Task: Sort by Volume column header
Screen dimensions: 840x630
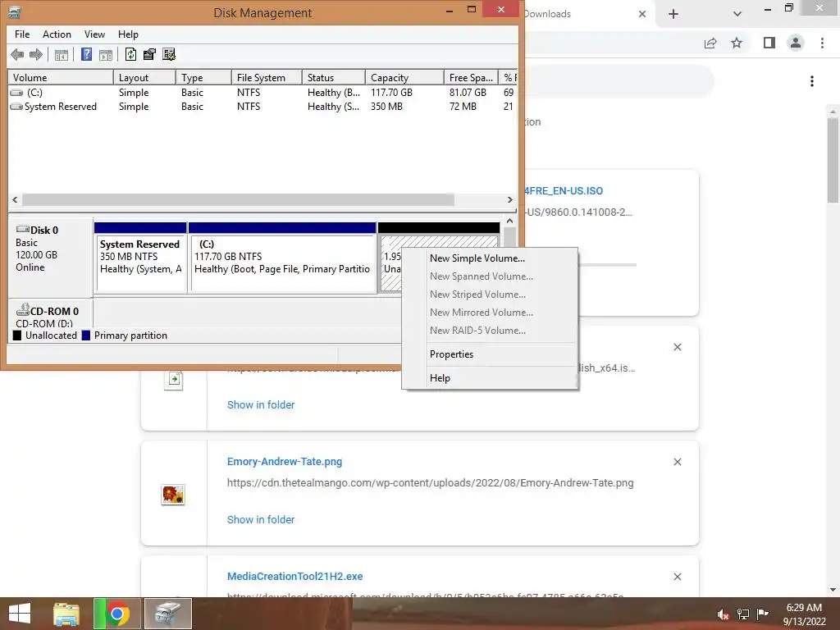Action: [x=61, y=78]
